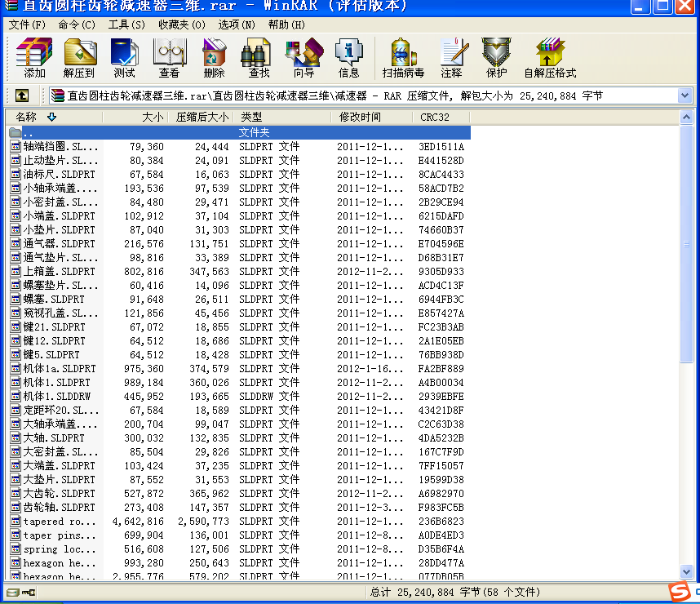Image resolution: width=700 pixels, height=604 pixels.
Task: Click file icon of 通气器.SLDPRT
Action: click(x=16, y=243)
